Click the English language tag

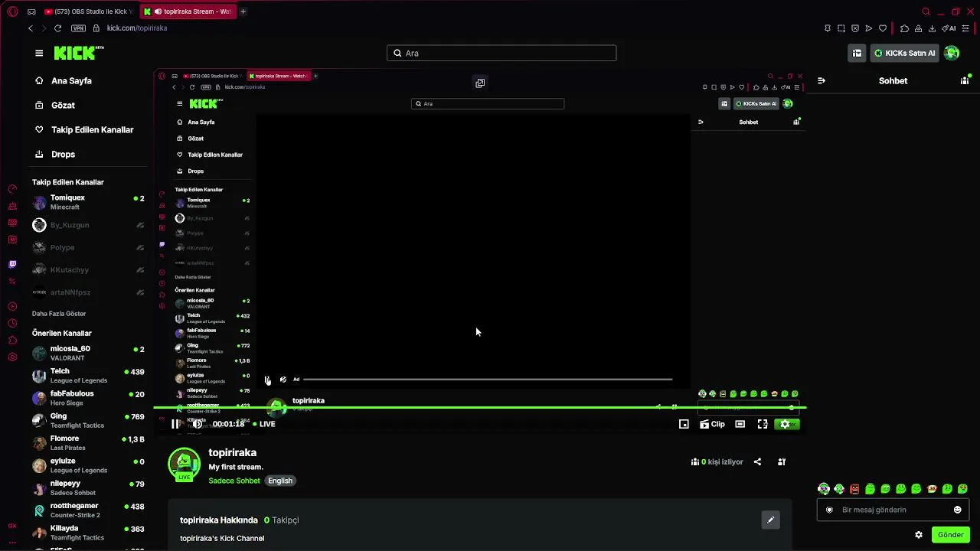[280, 481]
